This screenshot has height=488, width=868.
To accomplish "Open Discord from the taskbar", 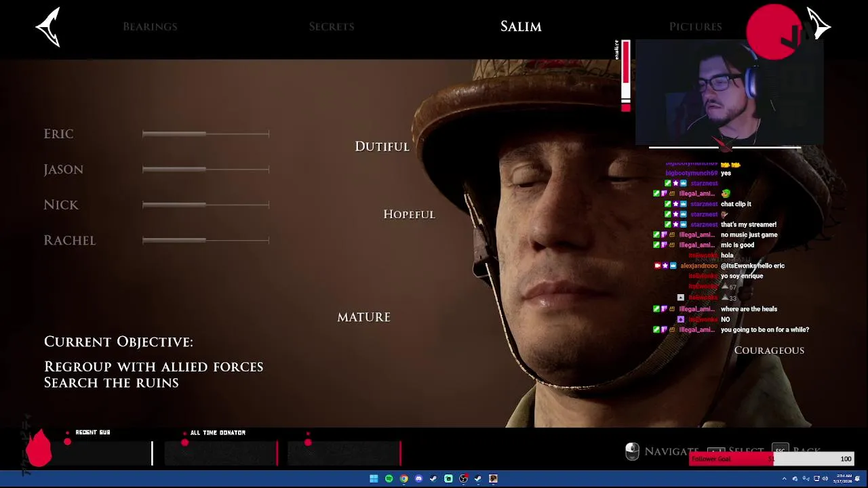I will coord(418,479).
